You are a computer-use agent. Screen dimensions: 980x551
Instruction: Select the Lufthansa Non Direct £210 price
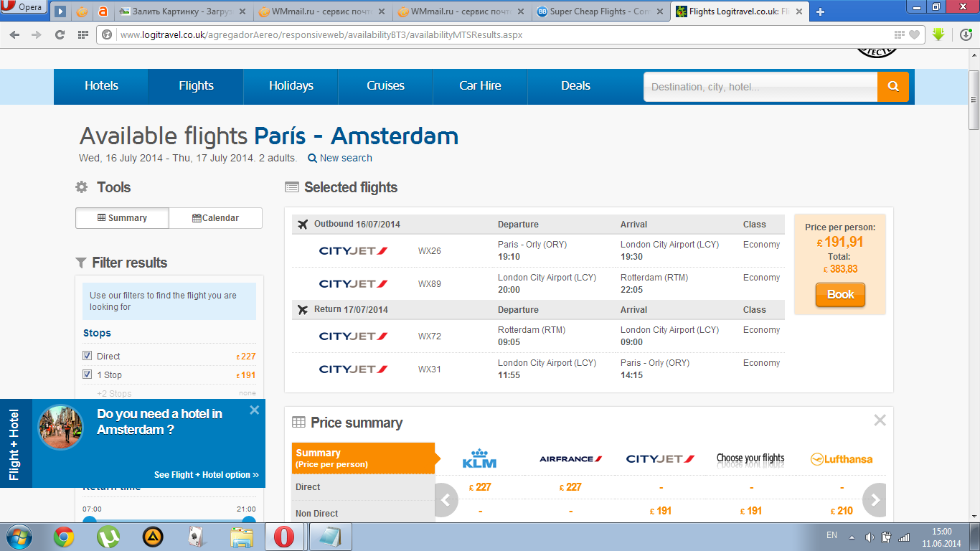click(842, 511)
